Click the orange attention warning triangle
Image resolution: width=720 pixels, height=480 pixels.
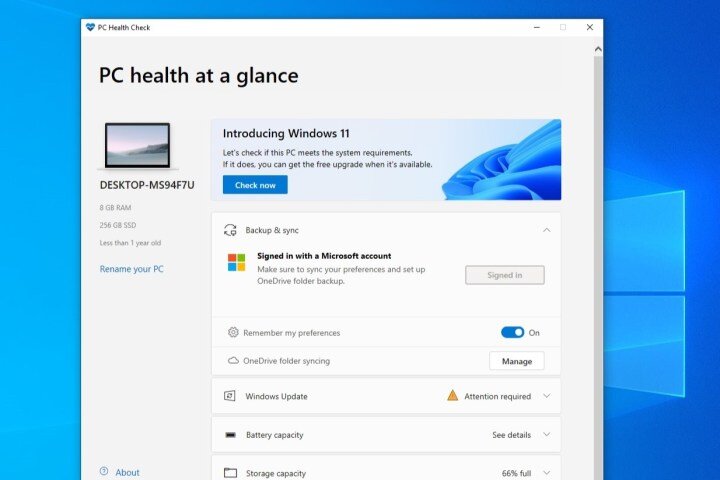pyautogui.click(x=452, y=395)
